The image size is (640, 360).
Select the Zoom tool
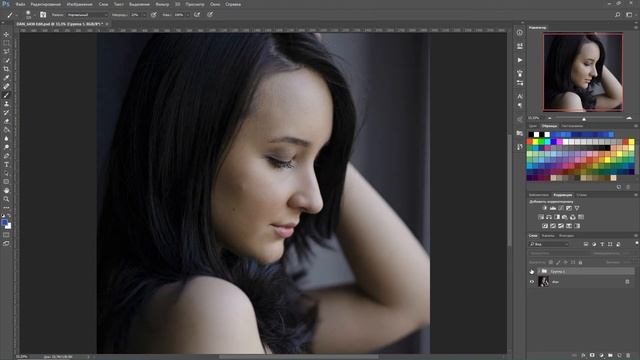click(x=6, y=199)
